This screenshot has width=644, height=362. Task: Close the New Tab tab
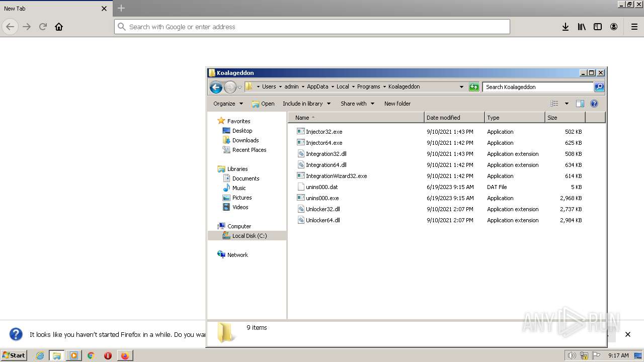click(104, 9)
